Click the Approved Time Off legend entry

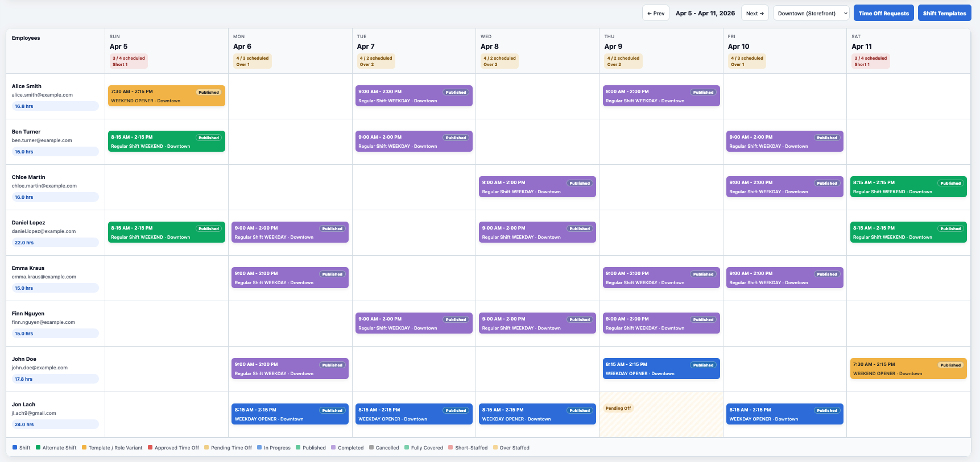173,448
